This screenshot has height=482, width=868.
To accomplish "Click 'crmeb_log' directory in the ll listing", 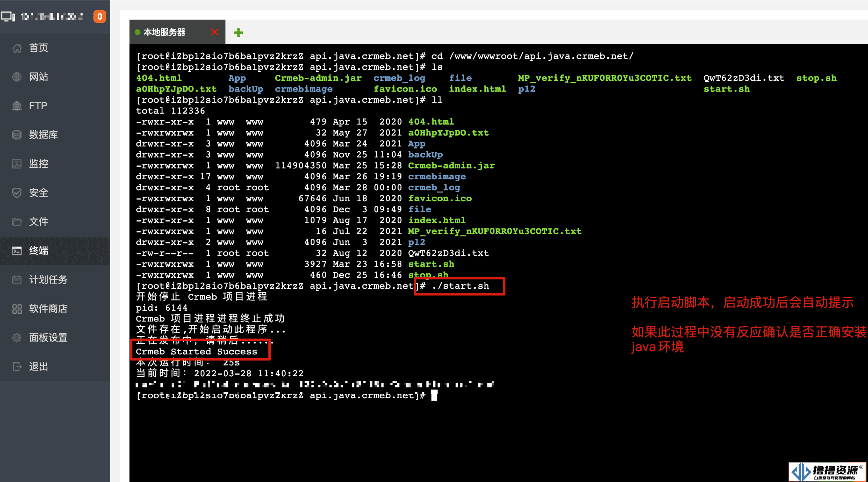I will pyautogui.click(x=434, y=187).
